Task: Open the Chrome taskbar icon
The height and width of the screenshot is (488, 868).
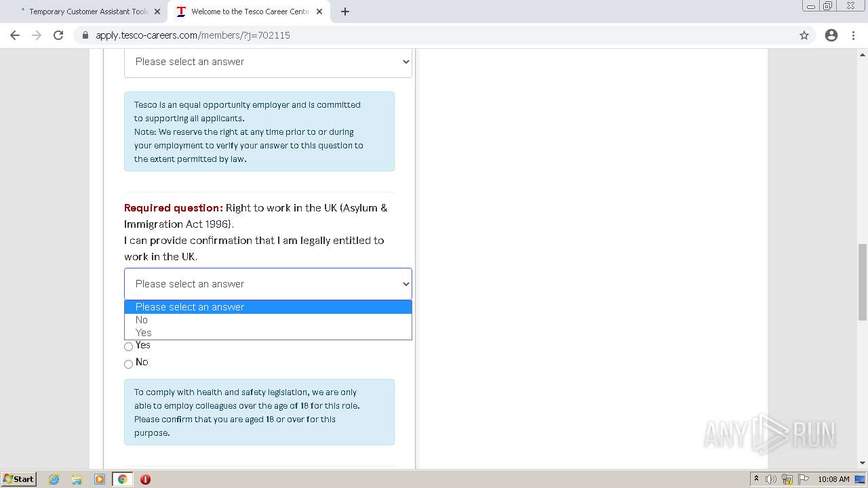Action: point(123,479)
